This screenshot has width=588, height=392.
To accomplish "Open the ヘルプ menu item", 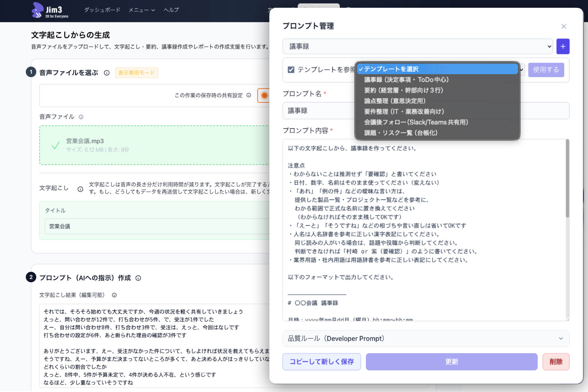I will click(x=171, y=10).
